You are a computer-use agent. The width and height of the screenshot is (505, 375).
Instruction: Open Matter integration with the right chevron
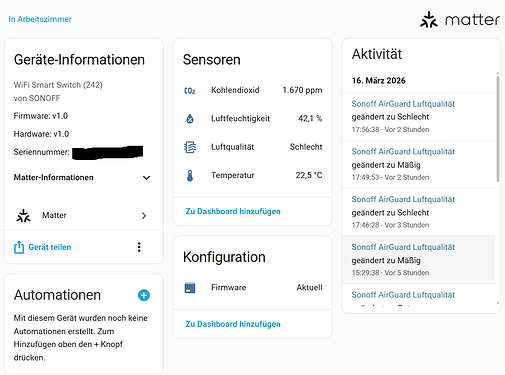(144, 216)
